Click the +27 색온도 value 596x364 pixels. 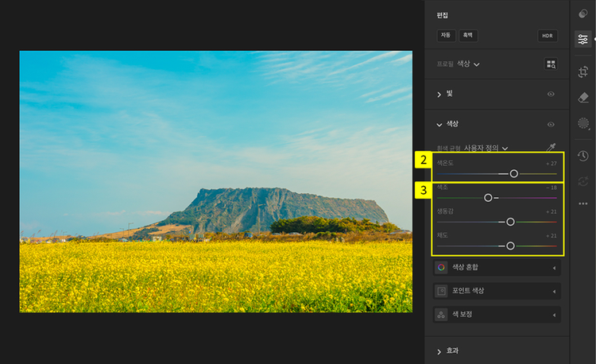point(551,164)
